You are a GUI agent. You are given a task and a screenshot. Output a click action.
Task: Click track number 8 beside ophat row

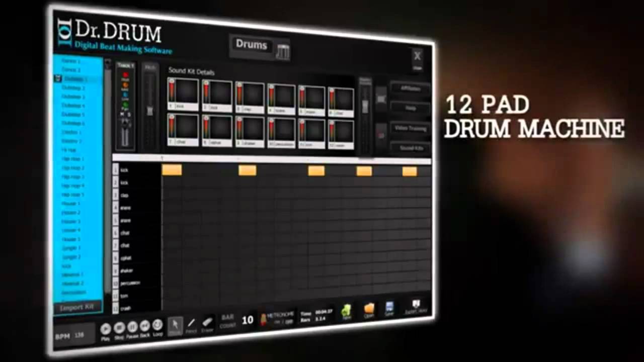coord(116,258)
